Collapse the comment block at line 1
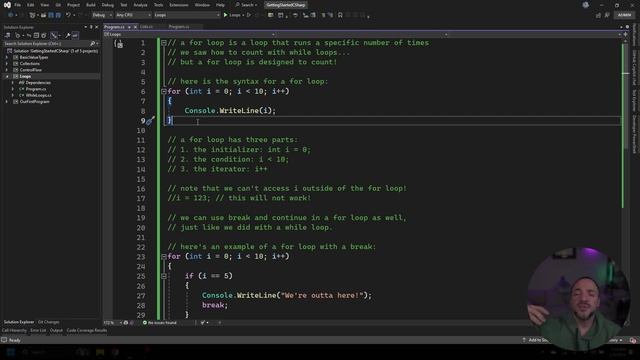This screenshot has height=360, width=640. pos(164,43)
